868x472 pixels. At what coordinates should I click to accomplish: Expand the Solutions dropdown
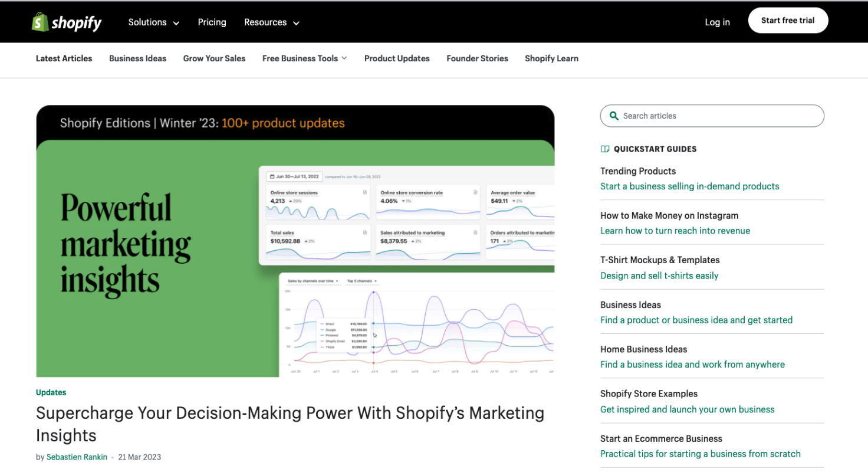(153, 22)
